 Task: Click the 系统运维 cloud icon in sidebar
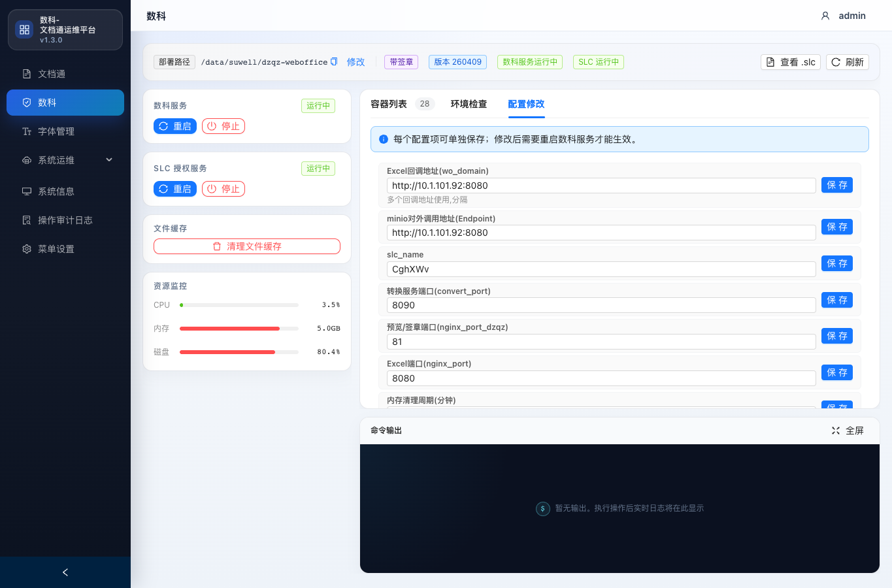pos(27,160)
